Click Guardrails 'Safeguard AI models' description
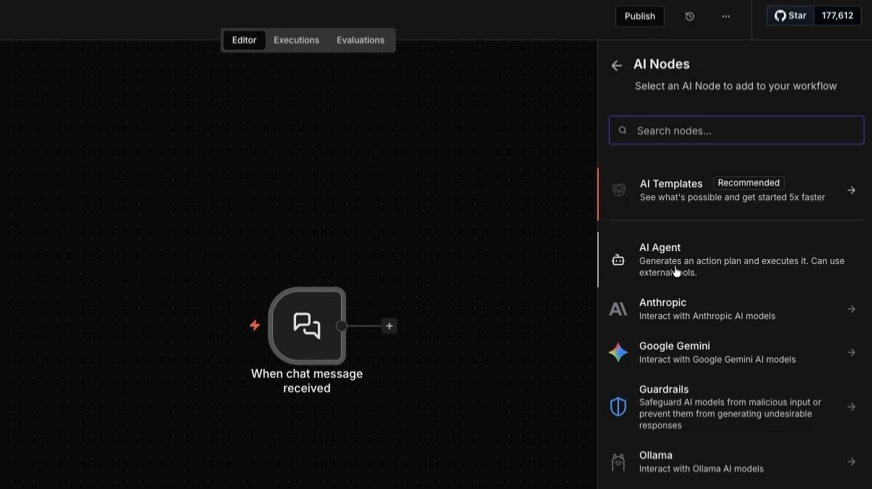 [x=730, y=414]
